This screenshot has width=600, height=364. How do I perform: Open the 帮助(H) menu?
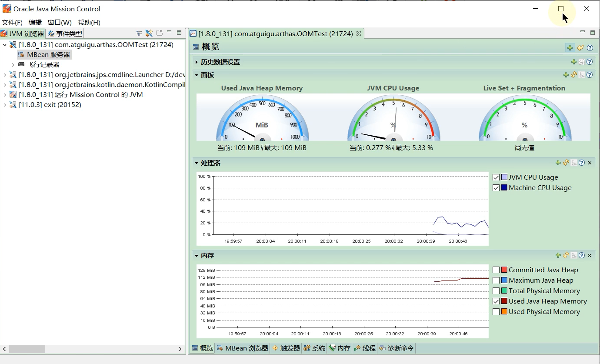[x=89, y=22]
